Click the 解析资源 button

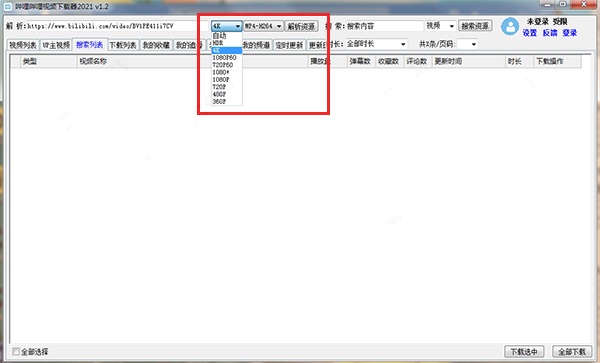pos(302,26)
